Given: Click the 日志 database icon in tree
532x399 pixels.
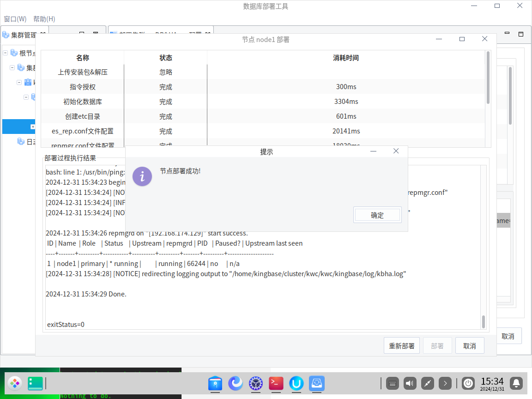Looking at the screenshot, I should tap(21, 141).
